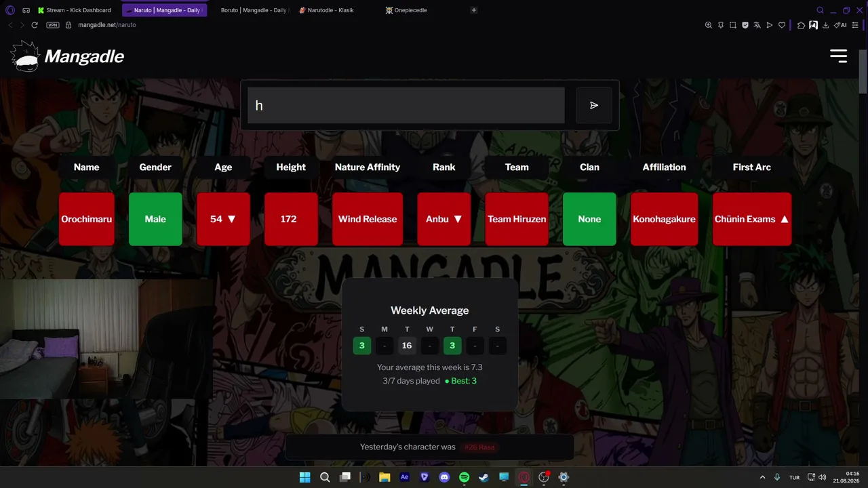Switch to the Boruto | Mangadle tab

point(251,10)
